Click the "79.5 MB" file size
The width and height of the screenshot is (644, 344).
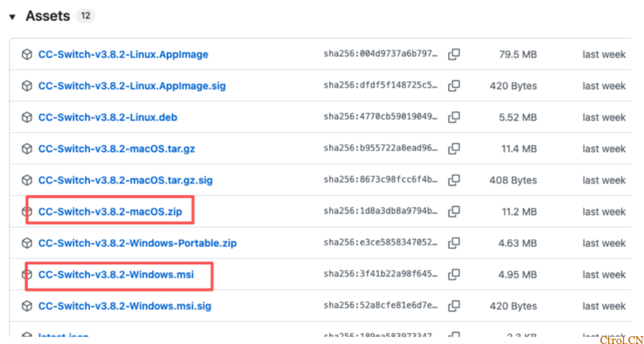click(518, 54)
